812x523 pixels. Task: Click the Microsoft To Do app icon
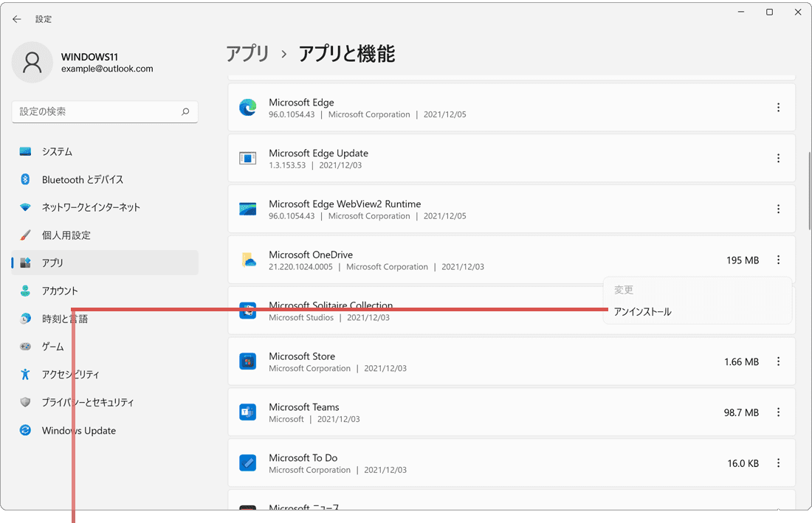[x=247, y=463]
